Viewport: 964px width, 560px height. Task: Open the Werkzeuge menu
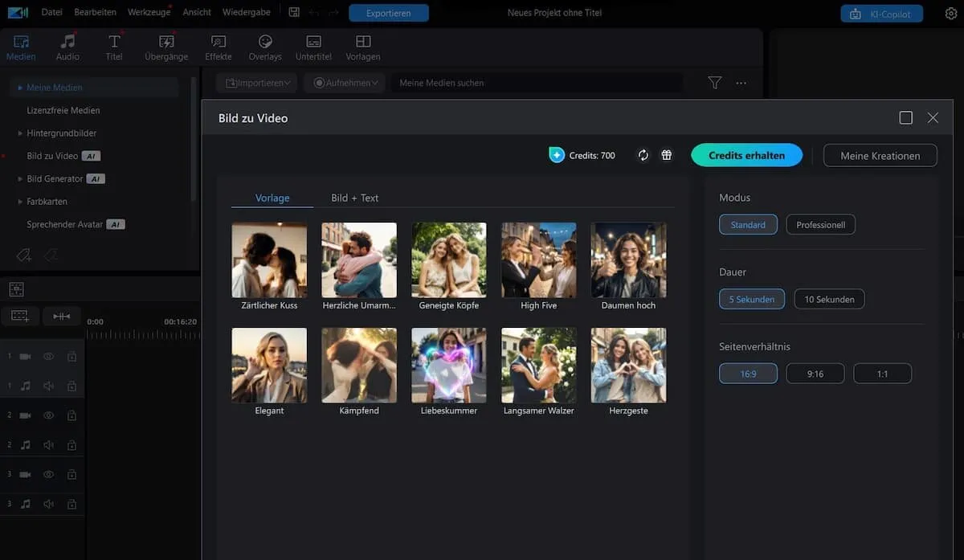tap(149, 12)
